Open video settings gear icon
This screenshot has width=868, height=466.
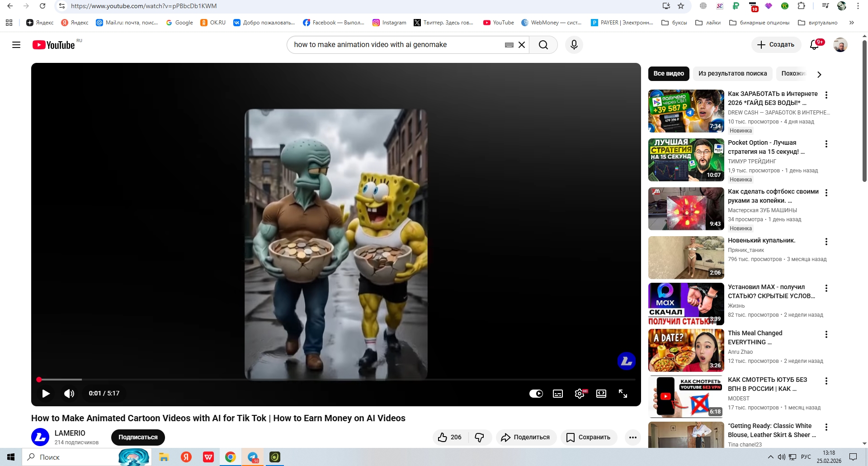click(x=579, y=394)
